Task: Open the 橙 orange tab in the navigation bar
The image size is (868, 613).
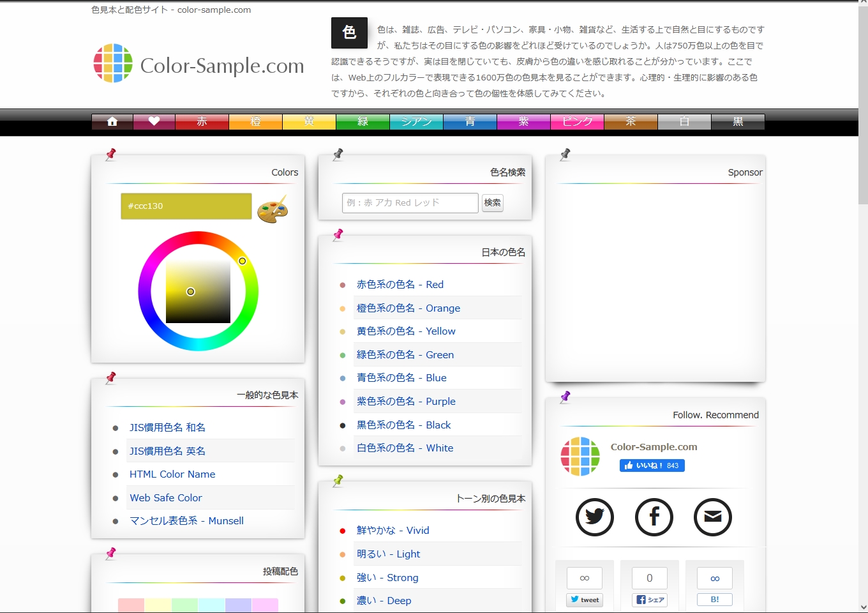Action: pos(255,121)
